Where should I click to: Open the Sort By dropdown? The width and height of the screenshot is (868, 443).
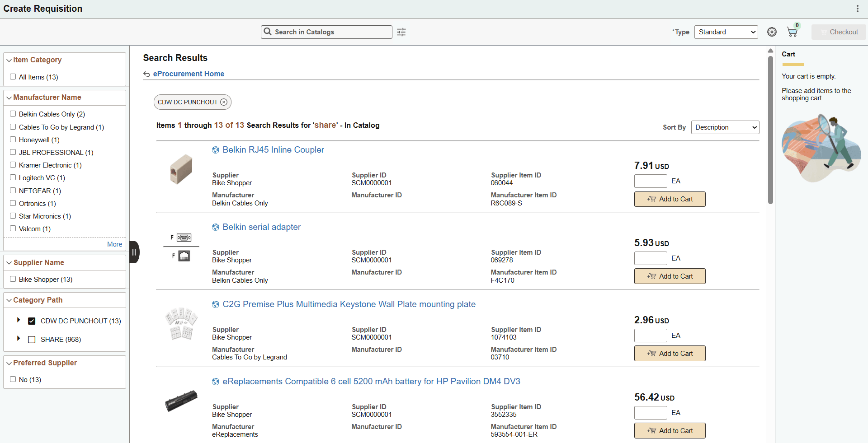click(x=724, y=127)
